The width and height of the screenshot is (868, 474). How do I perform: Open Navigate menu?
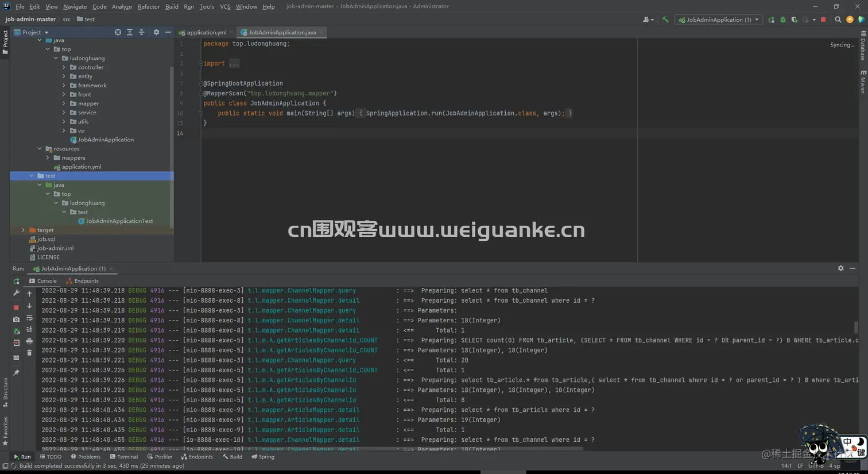pos(75,6)
